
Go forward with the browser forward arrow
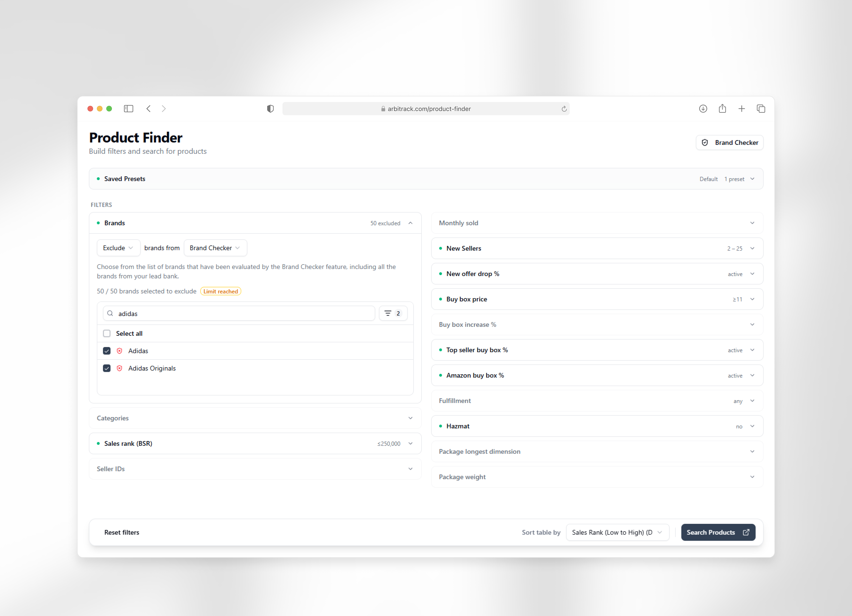pos(164,109)
